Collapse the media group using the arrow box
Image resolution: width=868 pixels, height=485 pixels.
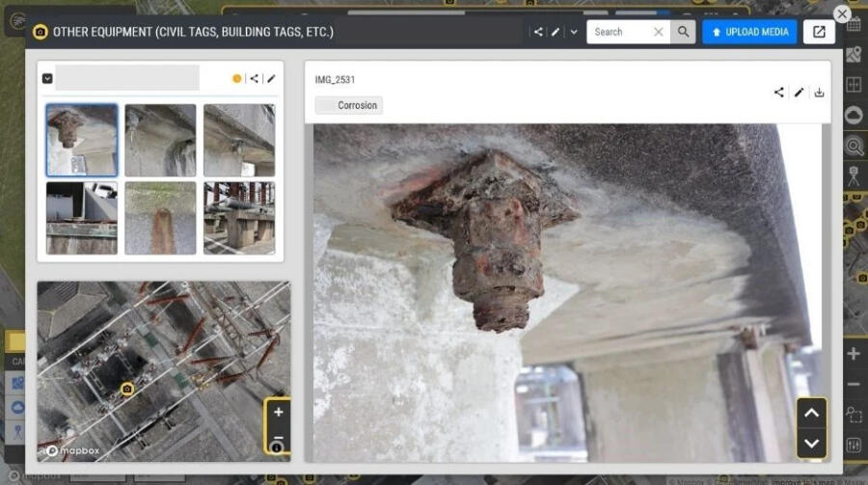(x=47, y=78)
